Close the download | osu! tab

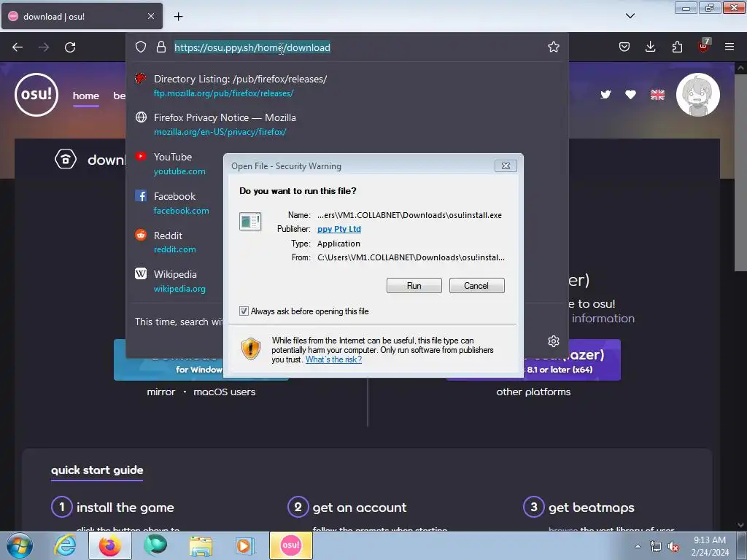pyautogui.click(x=151, y=16)
